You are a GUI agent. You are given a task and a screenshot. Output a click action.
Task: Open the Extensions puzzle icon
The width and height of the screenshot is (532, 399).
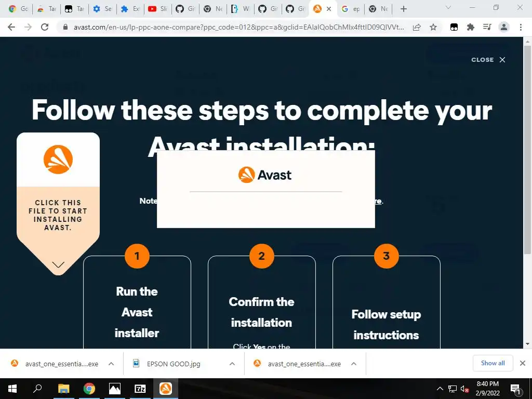click(470, 27)
